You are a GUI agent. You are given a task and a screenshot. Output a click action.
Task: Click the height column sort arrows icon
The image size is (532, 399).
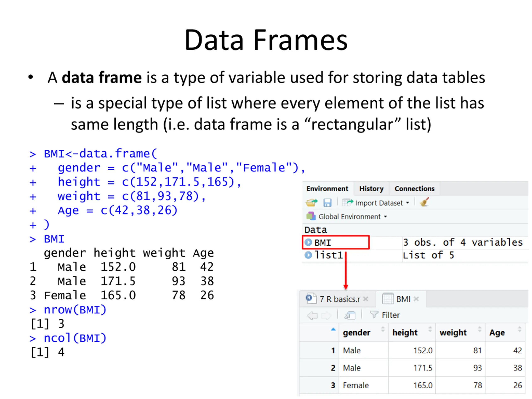pyautogui.click(x=430, y=329)
